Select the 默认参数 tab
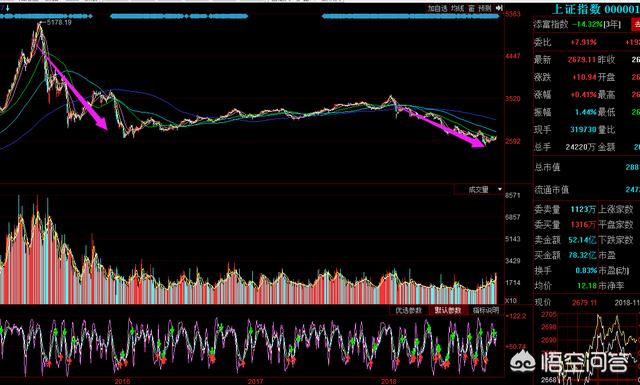 coord(447,310)
